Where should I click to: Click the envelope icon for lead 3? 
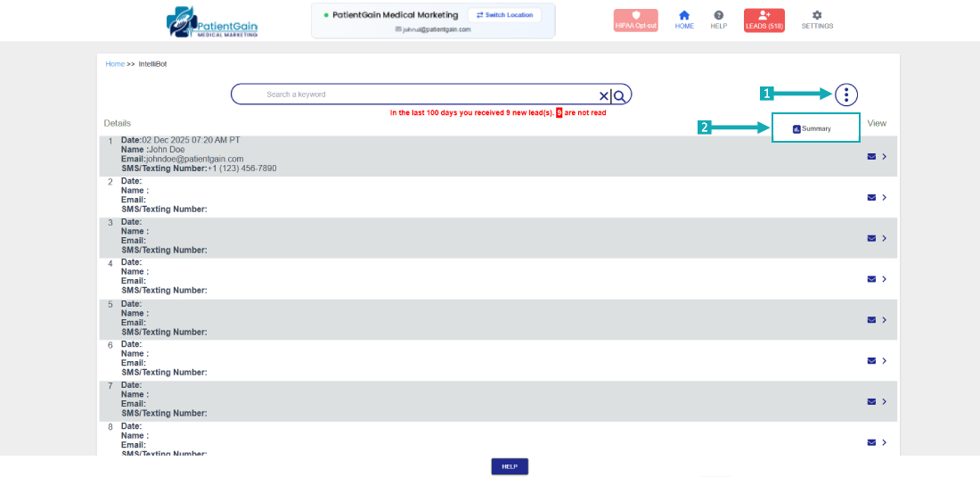(871, 238)
